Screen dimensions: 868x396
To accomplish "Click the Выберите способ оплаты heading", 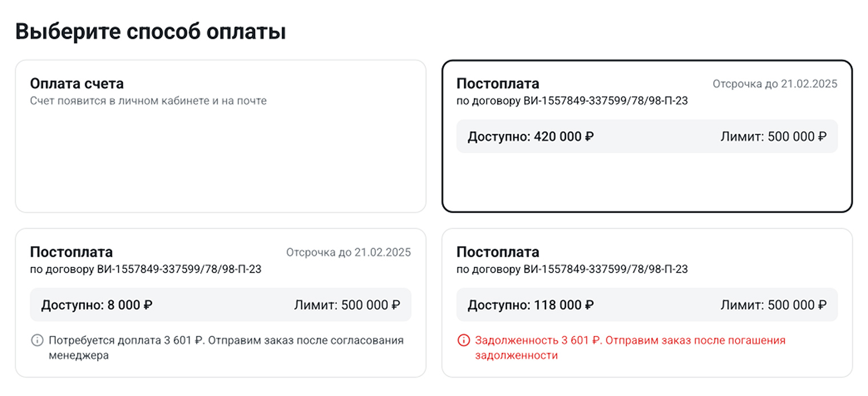I will coord(151,31).
